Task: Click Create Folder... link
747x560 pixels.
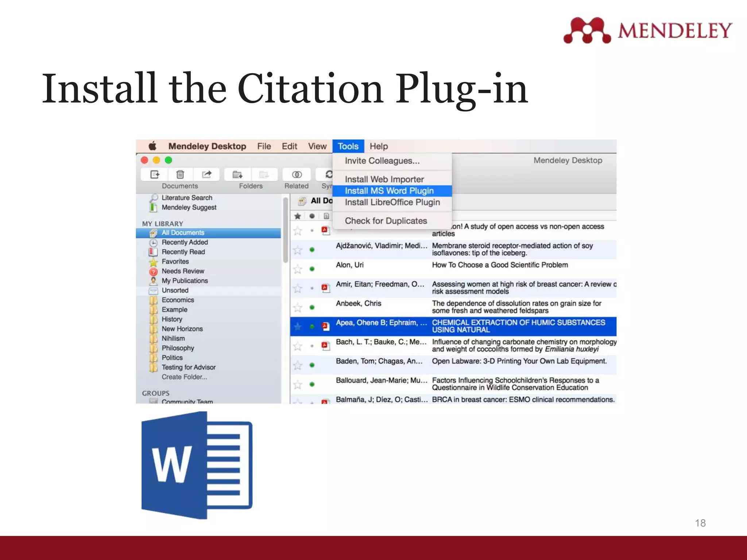Action: click(184, 377)
